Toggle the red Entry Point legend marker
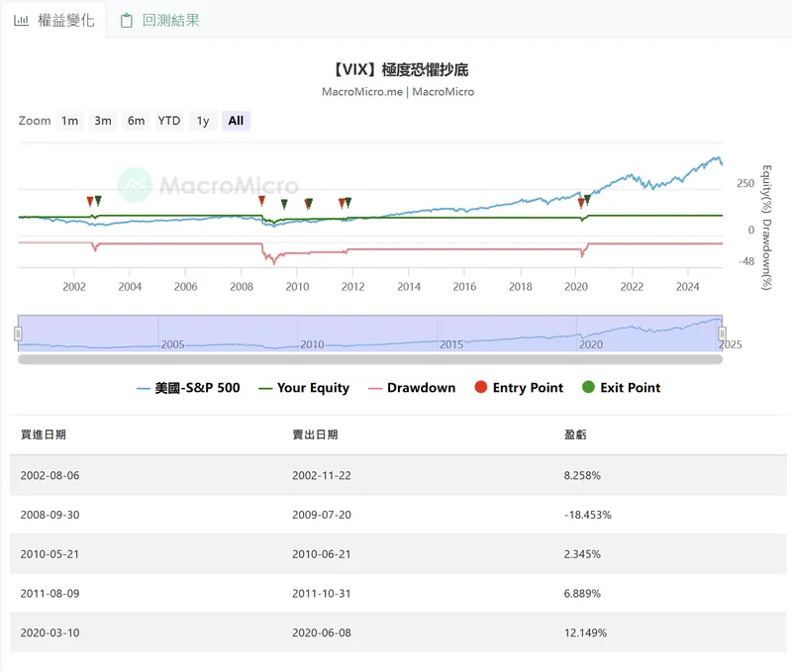Viewport: 792px width, 672px height. (x=519, y=388)
